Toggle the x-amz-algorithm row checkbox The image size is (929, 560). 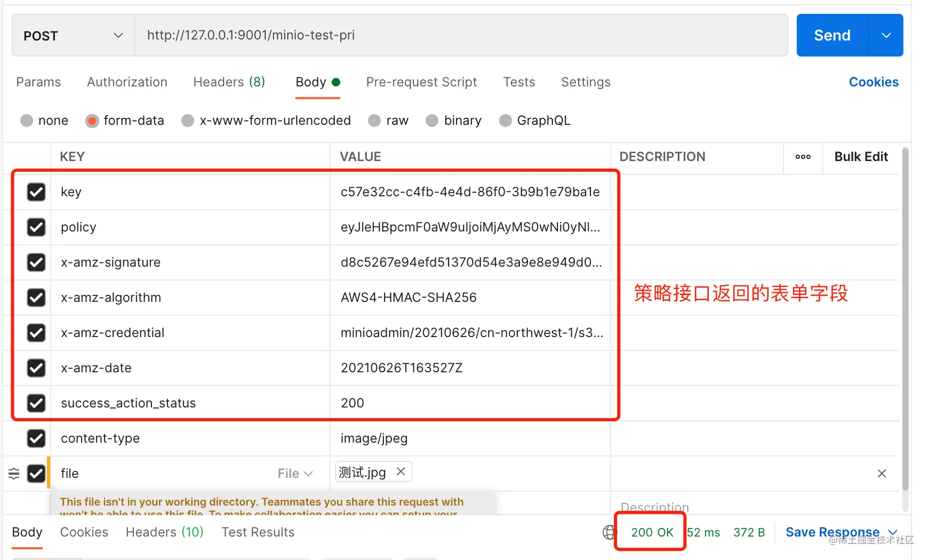pos(36,298)
